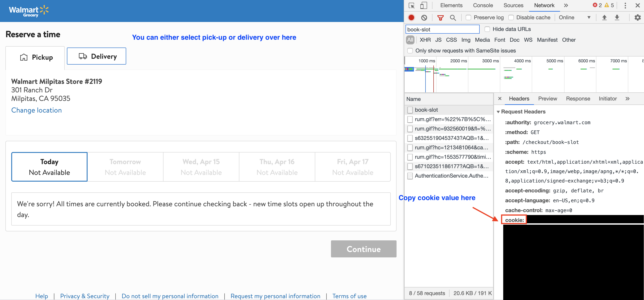This screenshot has width=644, height=300.
Task: Open network search with the magnifier icon
Action: [452, 17]
